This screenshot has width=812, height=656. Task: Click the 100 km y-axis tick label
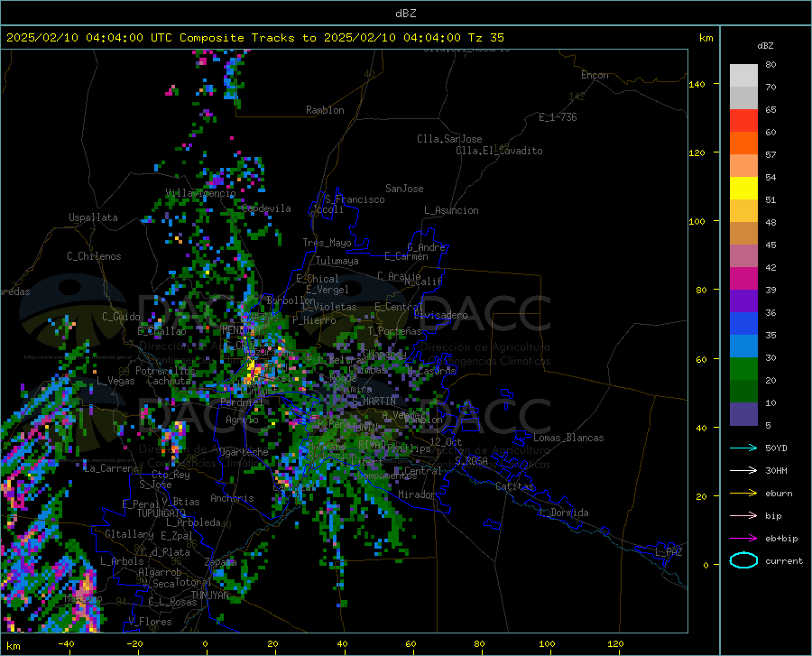coord(697,221)
